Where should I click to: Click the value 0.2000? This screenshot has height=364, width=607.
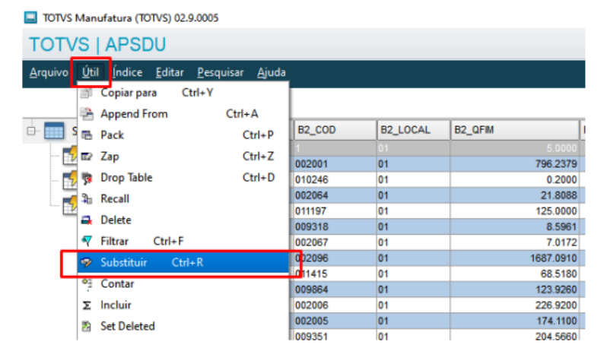[561, 180]
